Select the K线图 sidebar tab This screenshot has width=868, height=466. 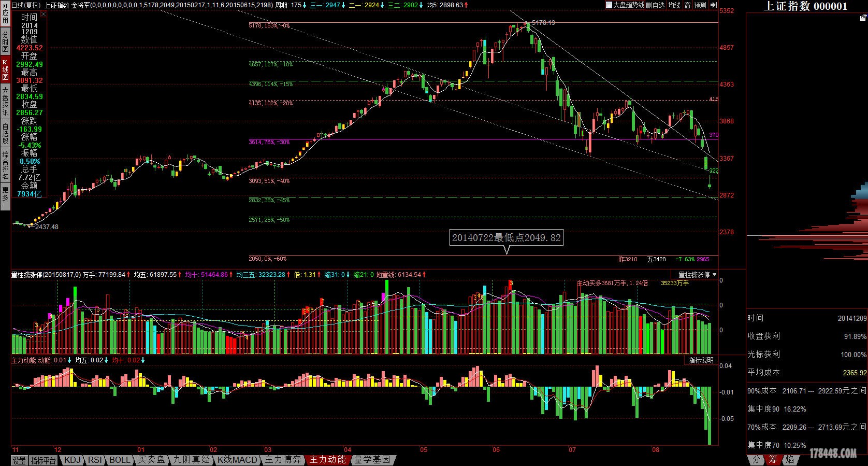point(5,69)
